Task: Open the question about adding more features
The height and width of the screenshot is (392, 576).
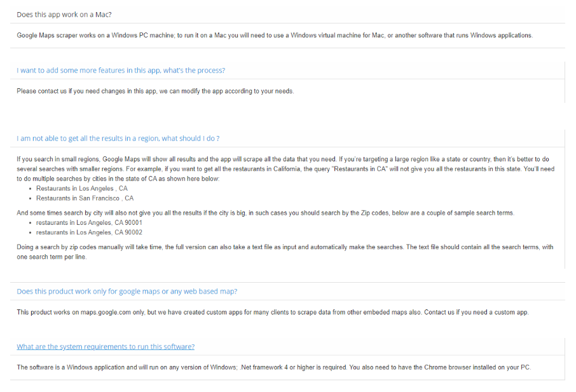Action: [x=121, y=71]
